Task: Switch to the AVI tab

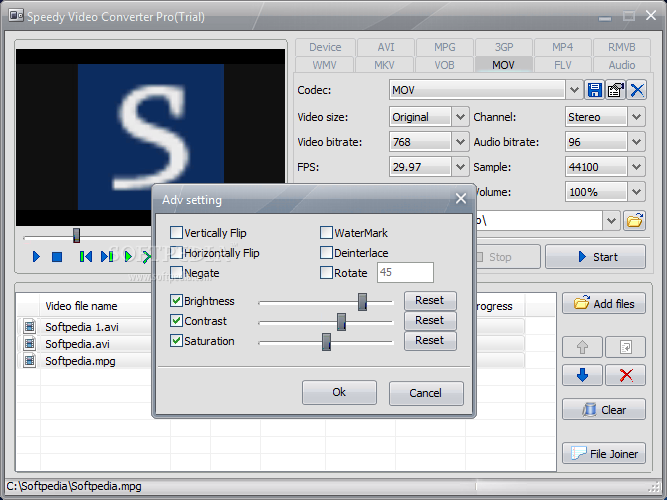Action: [386, 47]
